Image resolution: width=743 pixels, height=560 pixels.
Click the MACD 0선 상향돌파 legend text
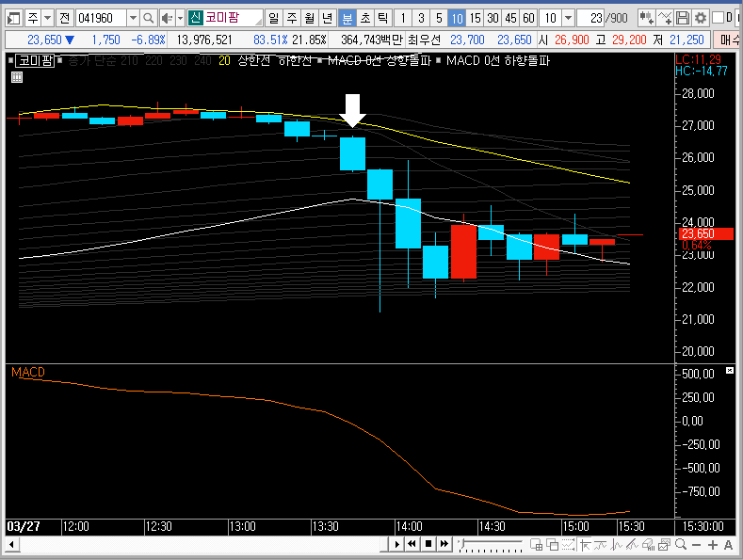pyautogui.click(x=380, y=60)
